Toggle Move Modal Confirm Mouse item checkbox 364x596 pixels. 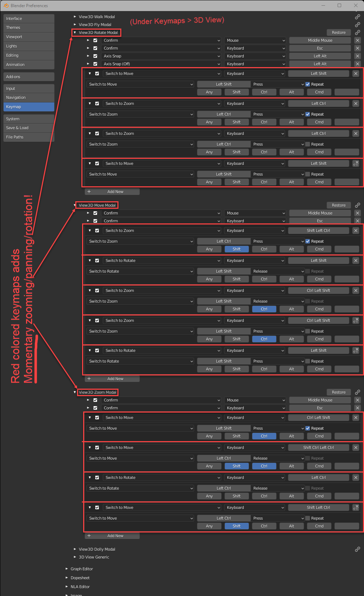click(x=95, y=213)
